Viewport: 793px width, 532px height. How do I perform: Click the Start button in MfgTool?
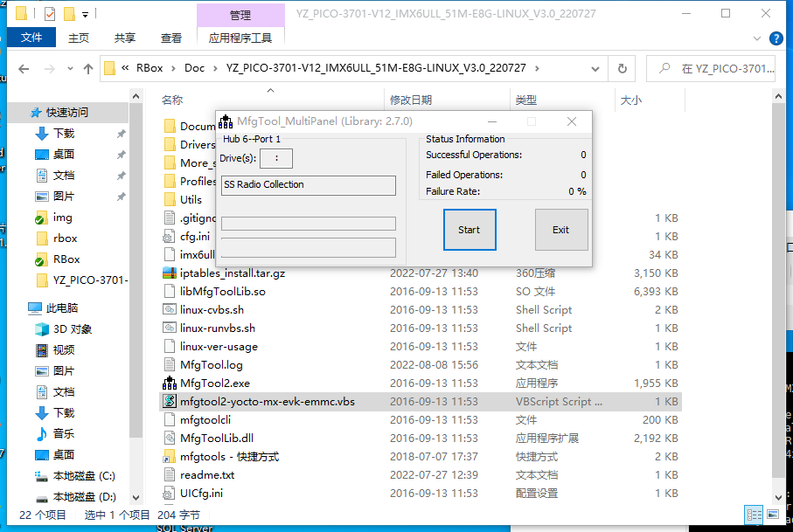[x=470, y=230]
